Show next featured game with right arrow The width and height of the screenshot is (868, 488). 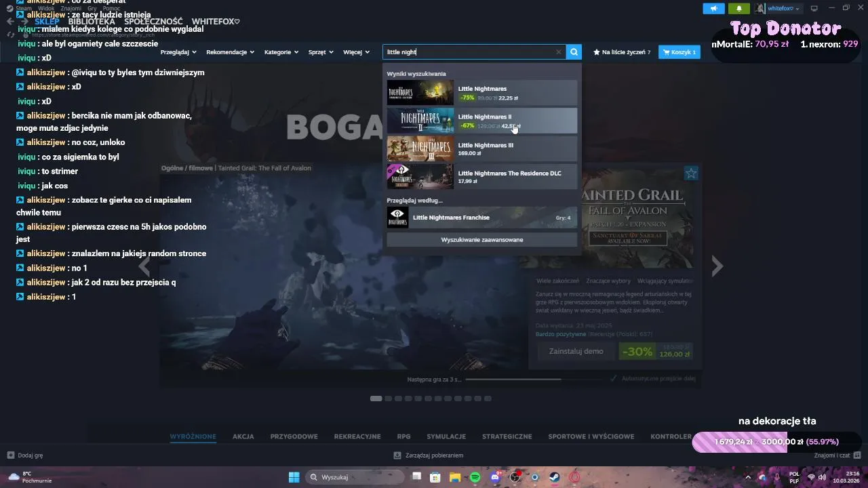(x=717, y=266)
